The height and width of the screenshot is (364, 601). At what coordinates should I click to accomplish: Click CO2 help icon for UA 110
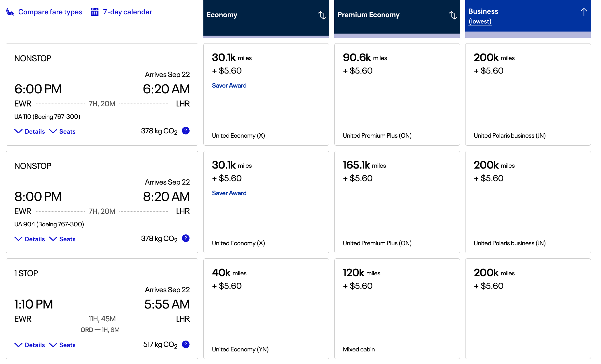click(186, 131)
